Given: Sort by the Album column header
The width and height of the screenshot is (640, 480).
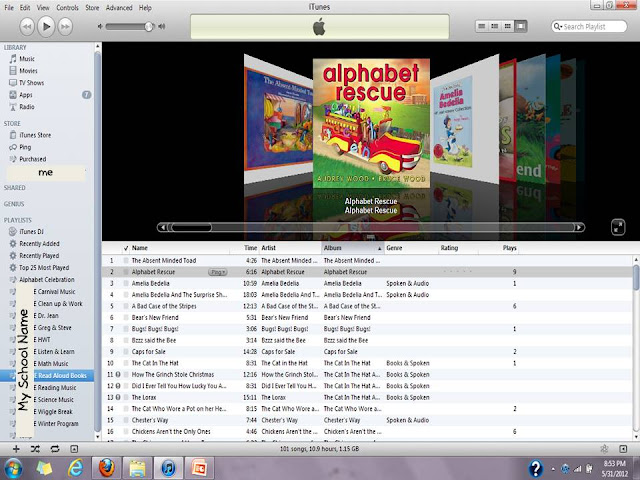Looking at the screenshot, I should pos(353,248).
